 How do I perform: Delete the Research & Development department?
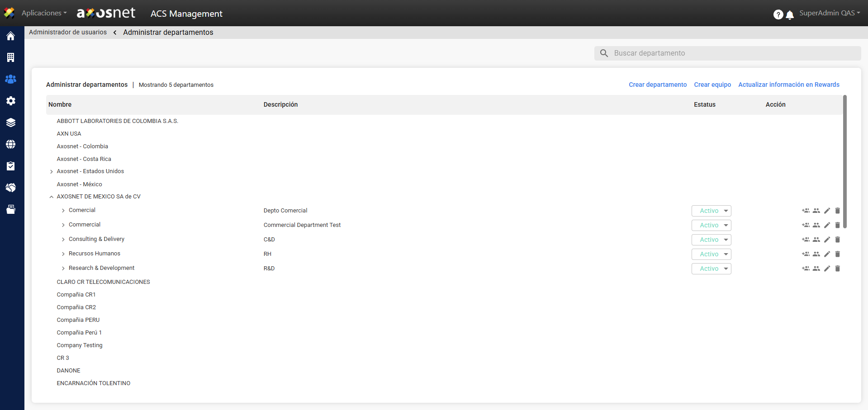tap(838, 269)
